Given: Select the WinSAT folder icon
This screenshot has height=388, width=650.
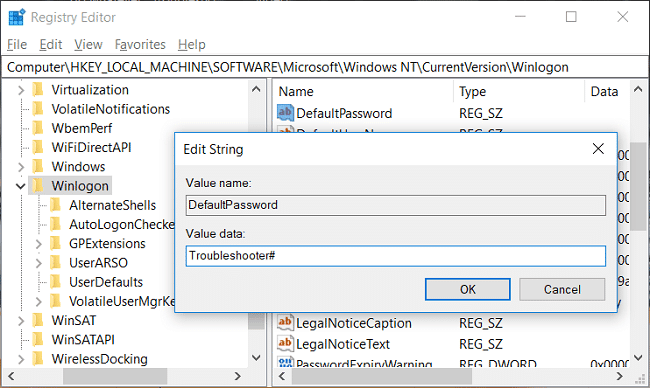Looking at the screenshot, I should click(x=38, y=320).
